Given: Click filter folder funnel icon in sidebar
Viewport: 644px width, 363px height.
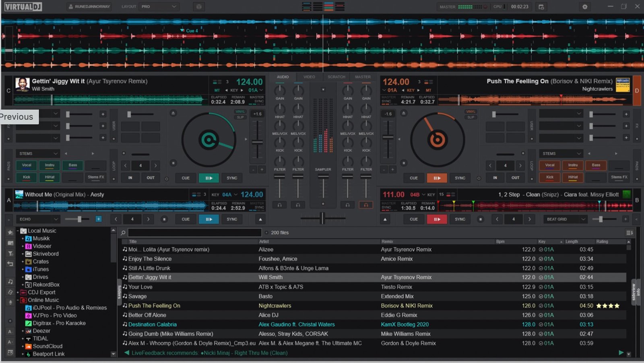Looking at the screenshot, I should point(10,254).
